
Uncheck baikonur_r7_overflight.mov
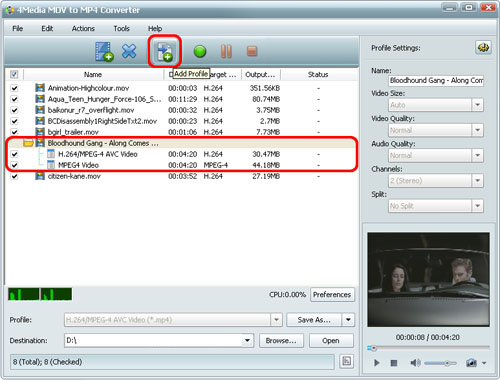(14, 110)
